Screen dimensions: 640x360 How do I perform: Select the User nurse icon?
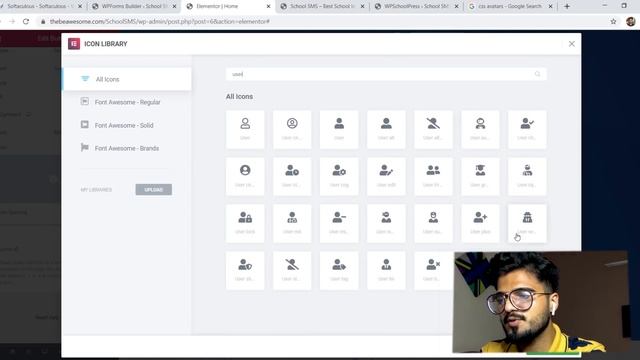433,224
